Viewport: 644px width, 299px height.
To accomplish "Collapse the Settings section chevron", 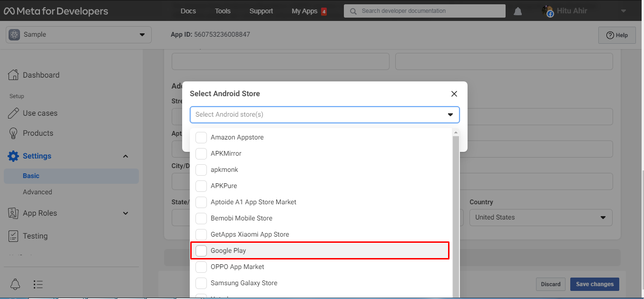I will click(126, 156).
